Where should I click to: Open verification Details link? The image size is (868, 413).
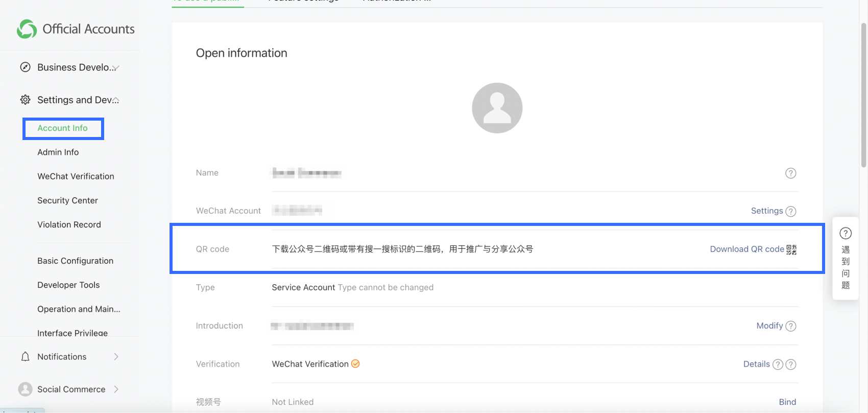757,364
